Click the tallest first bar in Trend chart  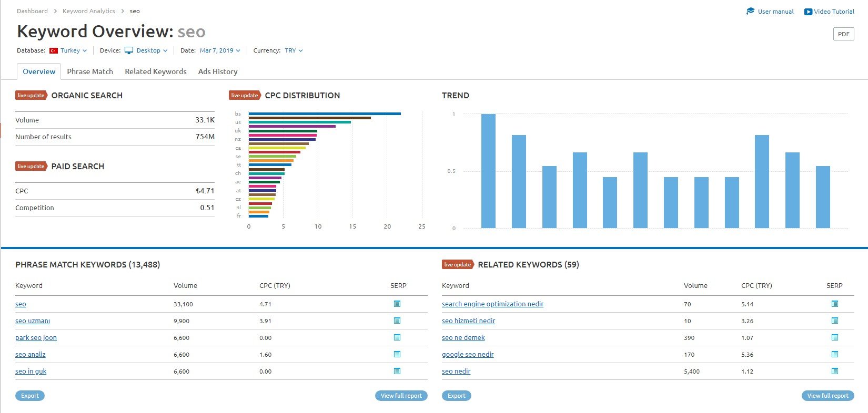[x=488, y=171]
